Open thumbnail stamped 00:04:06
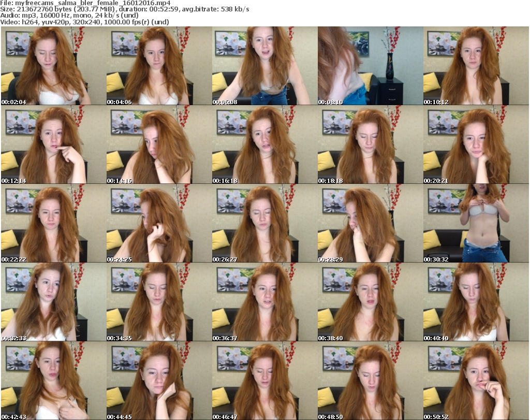 [159, 66]
